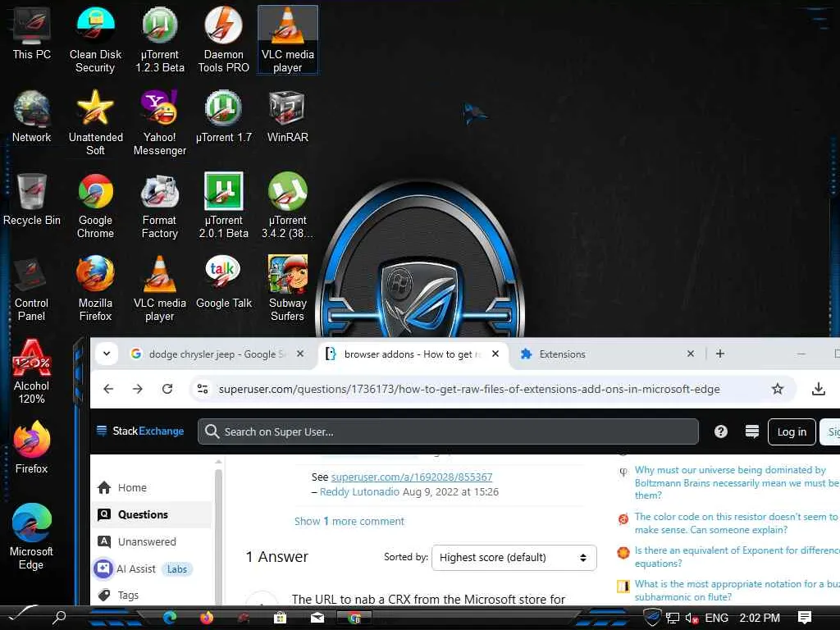Screen dimensions: 840x630
Task: Reload the Super User page
Action: (167, 389)
